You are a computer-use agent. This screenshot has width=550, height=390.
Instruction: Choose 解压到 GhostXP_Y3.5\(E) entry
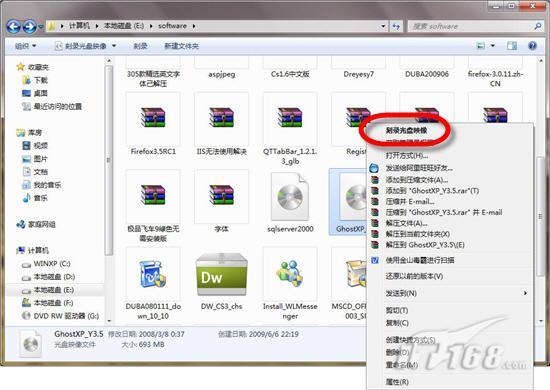coord(450,245)
